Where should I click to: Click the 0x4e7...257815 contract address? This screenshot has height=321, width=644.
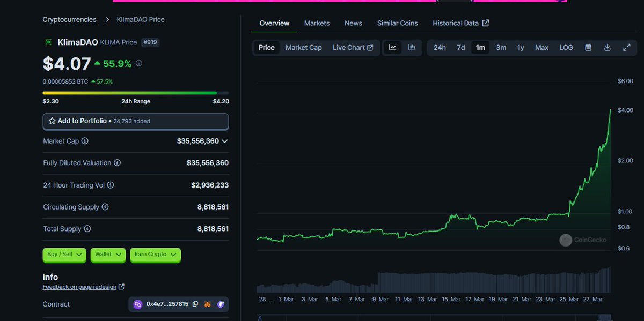tap(167, 304)
